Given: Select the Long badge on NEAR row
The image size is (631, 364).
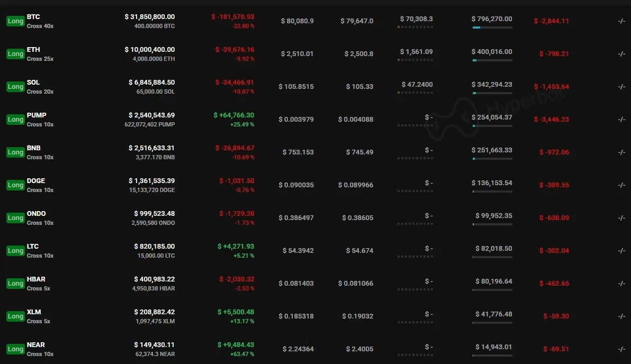Looking at the screenshot, I should click(x=15, y=349).
